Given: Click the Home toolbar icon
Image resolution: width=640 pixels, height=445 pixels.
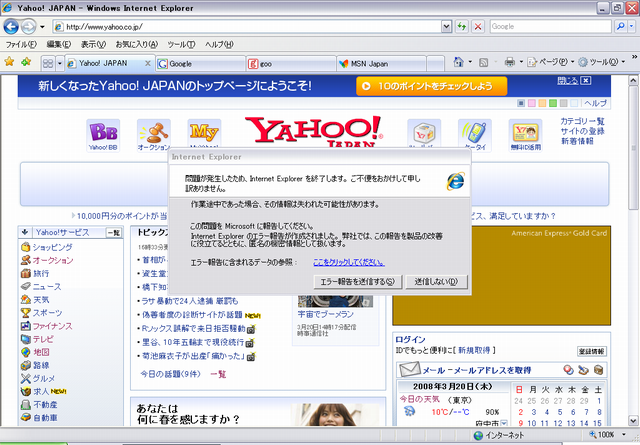Looking at the screenshot, I should tap(456, 62).
